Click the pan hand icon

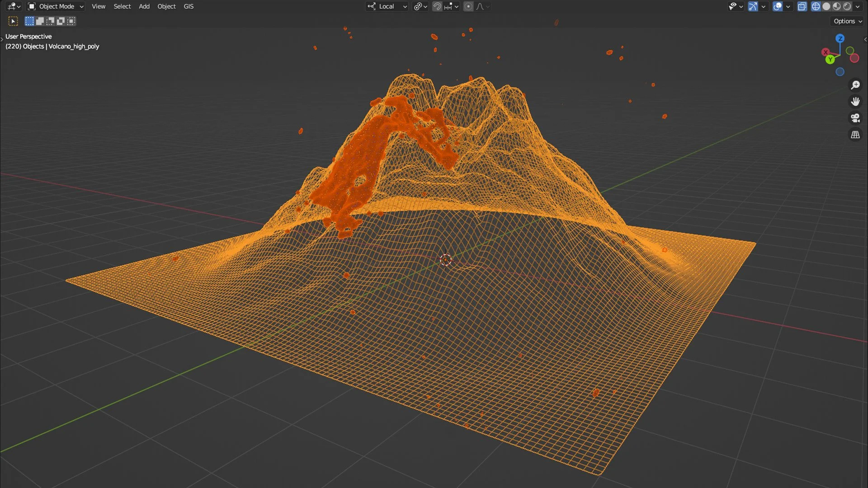pyautogui.click(x=855, y=102)
